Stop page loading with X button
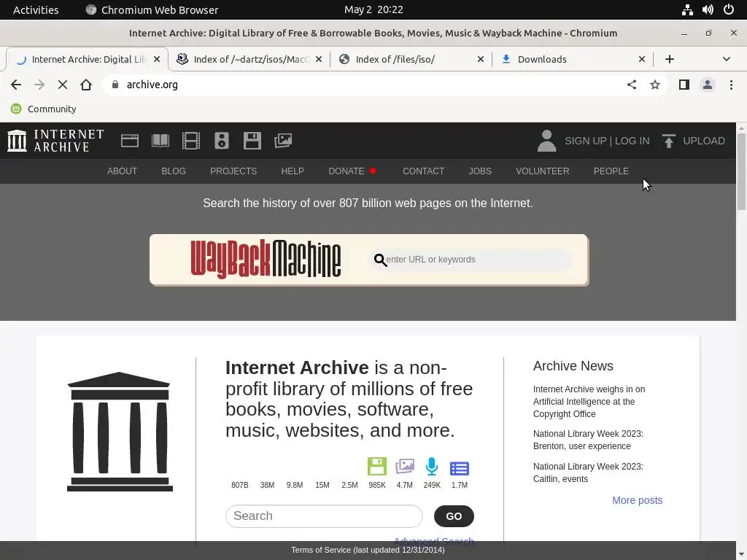Image resolution: width=747 pixels, height=560 pixels. tap(63, 85)
